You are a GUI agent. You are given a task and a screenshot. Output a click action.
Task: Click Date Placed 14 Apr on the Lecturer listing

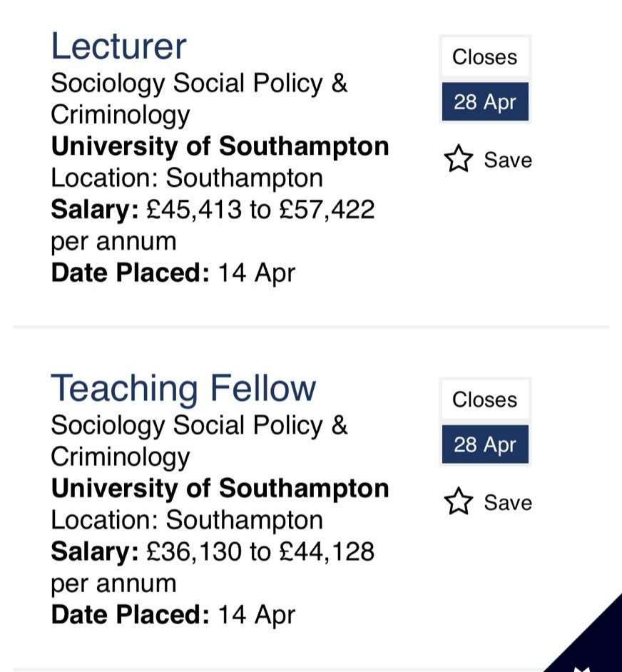click(173, 273)
